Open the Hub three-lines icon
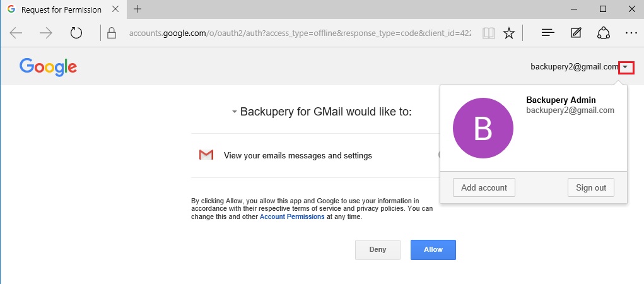The width and height of the screenshot is (644, 284). (548, 33)
